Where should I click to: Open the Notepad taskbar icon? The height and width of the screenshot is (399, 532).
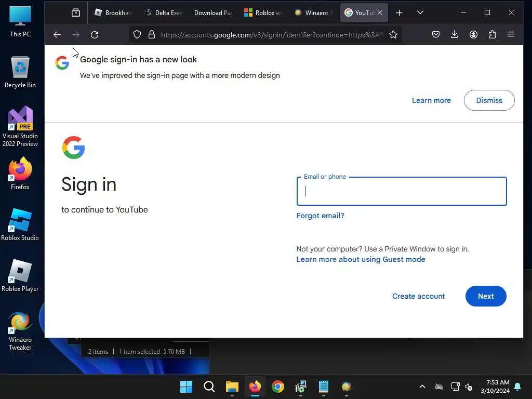click(x=324, y=387)
